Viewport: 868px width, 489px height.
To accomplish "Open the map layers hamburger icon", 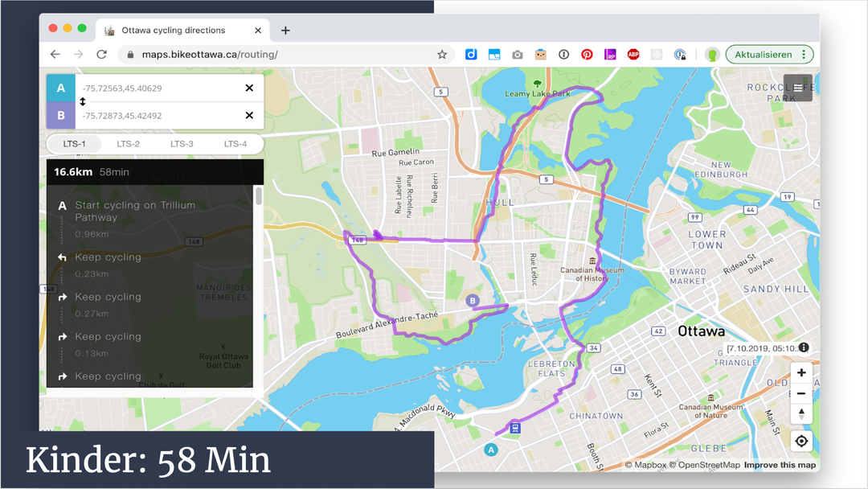I will click(x=797, y=87).
